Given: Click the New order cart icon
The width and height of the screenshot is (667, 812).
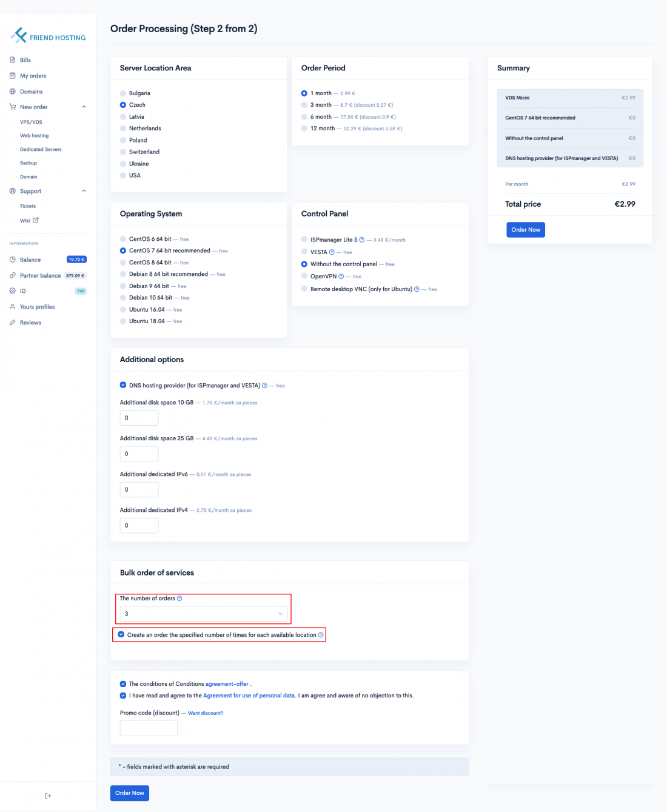Looking at the screenshot, I should 13,107.
